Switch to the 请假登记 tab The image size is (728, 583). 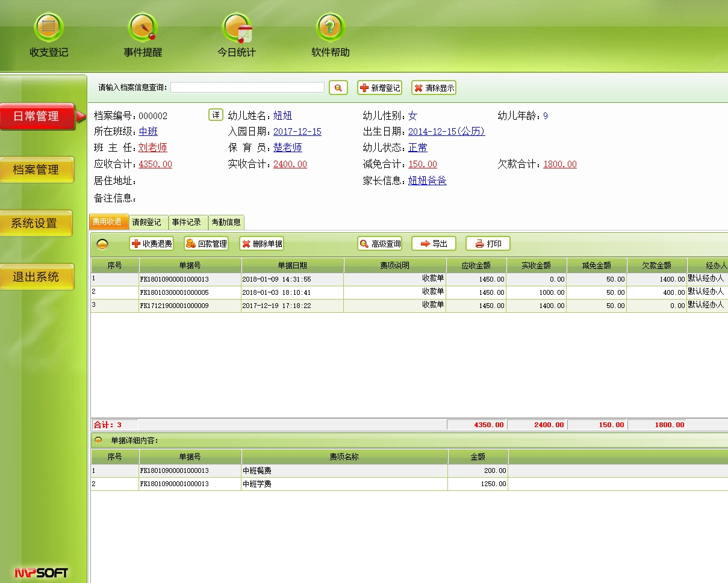[147, 222]
